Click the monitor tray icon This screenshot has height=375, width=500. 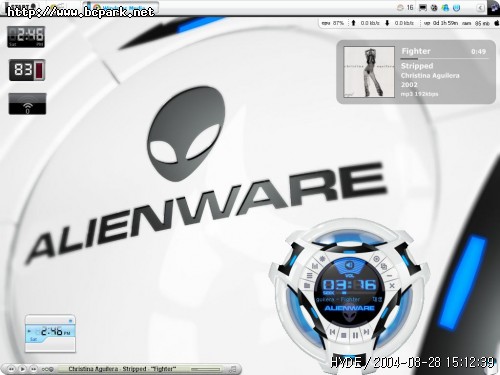(x=423, y=8)
